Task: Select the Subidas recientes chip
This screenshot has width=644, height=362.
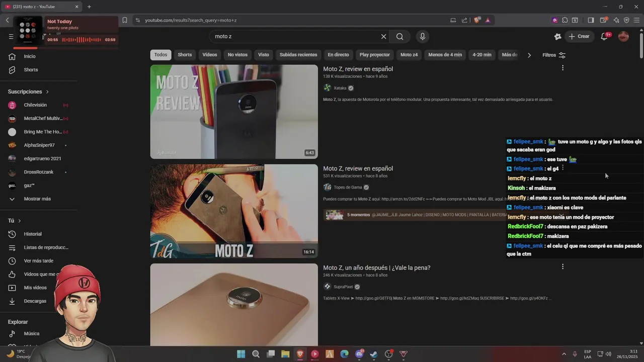Action: click(298, 55)
